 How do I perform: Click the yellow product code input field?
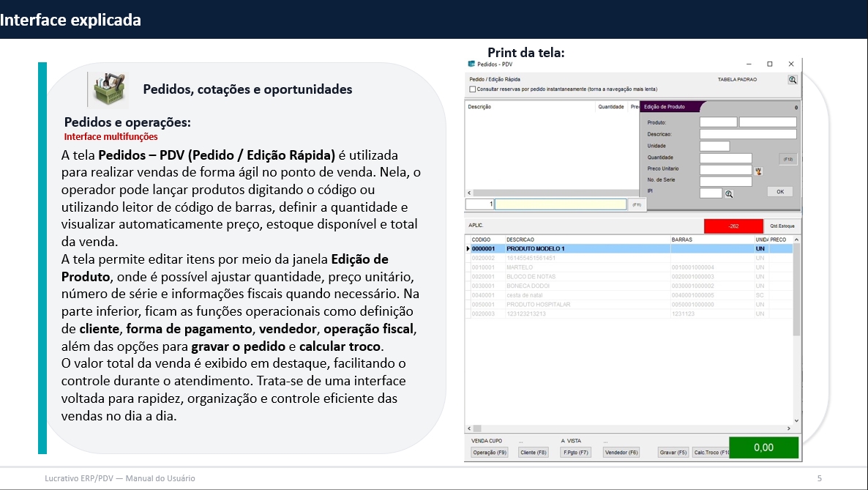coord(561,204)
